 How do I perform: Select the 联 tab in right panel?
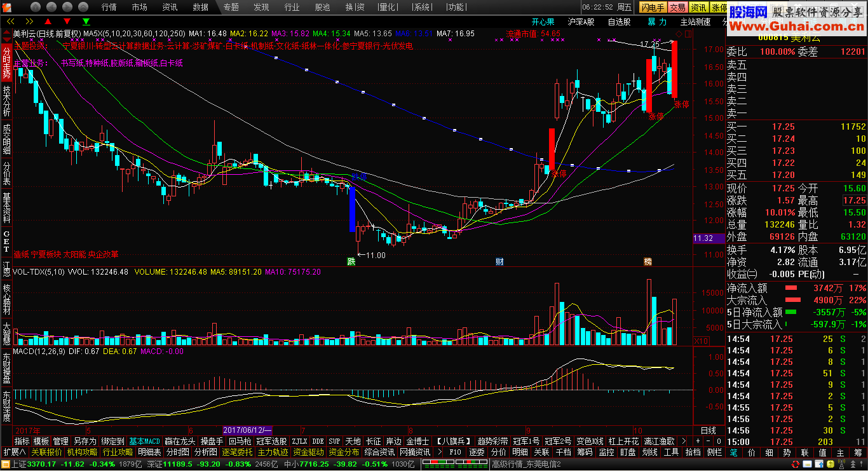[x=805, y=453]
